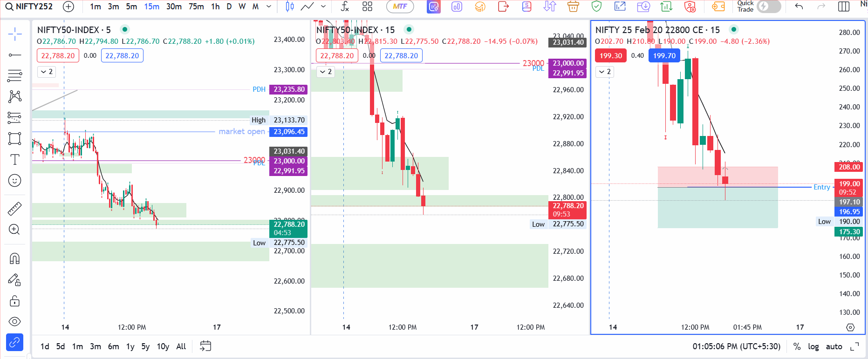Image resolution: width=868 pixels, height=359 pixels.
Task: Click buy price 22,788.20 in 5-minute chart
Action: [x=122, y=56]
